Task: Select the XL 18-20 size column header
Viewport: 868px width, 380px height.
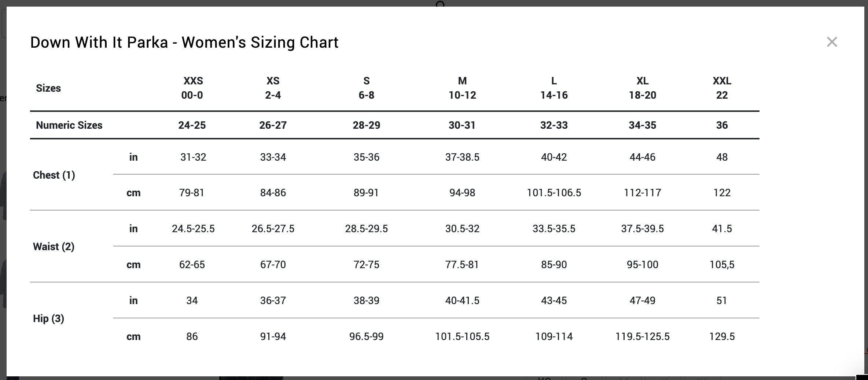Action: [x=643, y=88]
